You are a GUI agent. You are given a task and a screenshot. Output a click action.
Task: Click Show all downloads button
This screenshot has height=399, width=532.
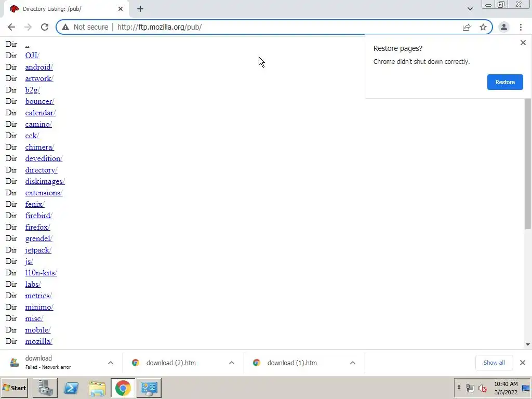pyautogui.click(x=494, y=363)
